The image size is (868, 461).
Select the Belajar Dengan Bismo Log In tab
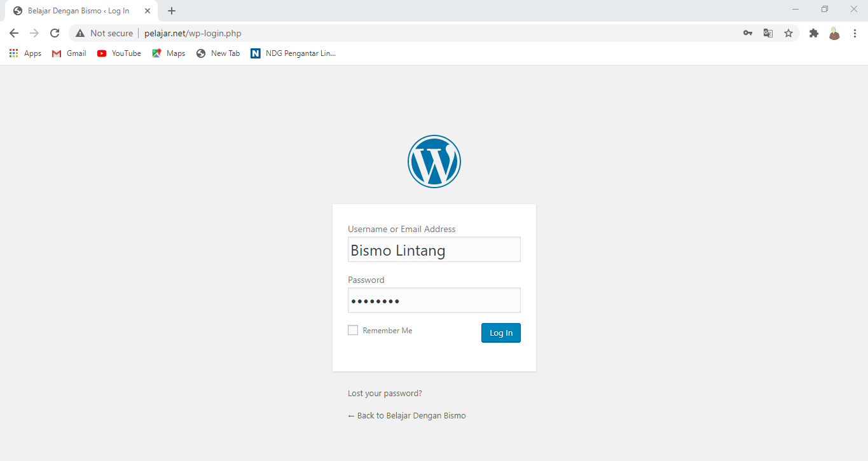point(81,11)
